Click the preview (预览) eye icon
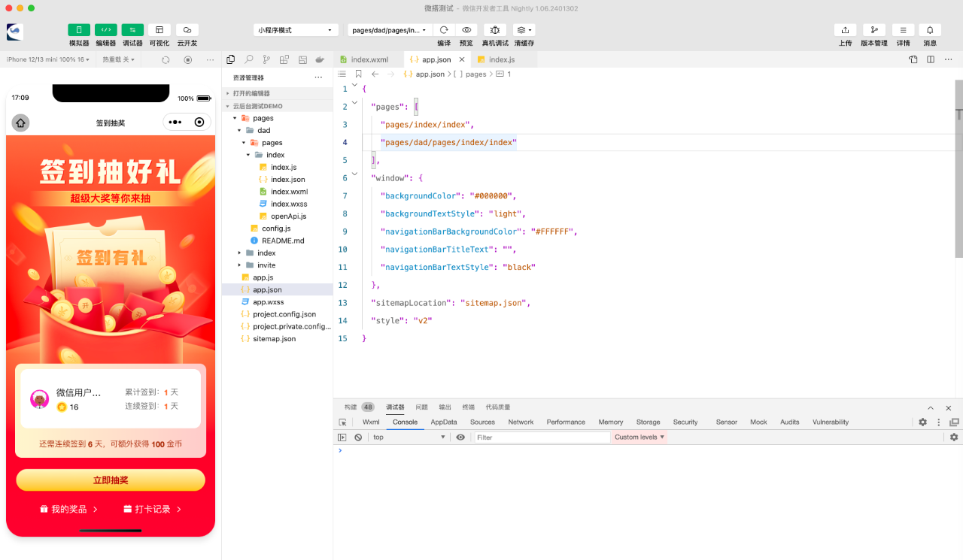Viewport: 963px width, 560px height. 466,30
